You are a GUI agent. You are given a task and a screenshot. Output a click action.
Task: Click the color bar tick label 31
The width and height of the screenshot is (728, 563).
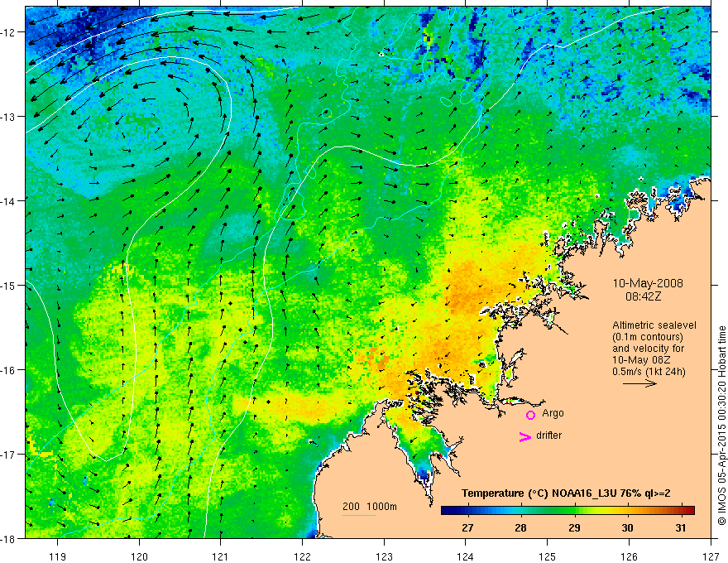pyautogui.click(x=681, y=527)
